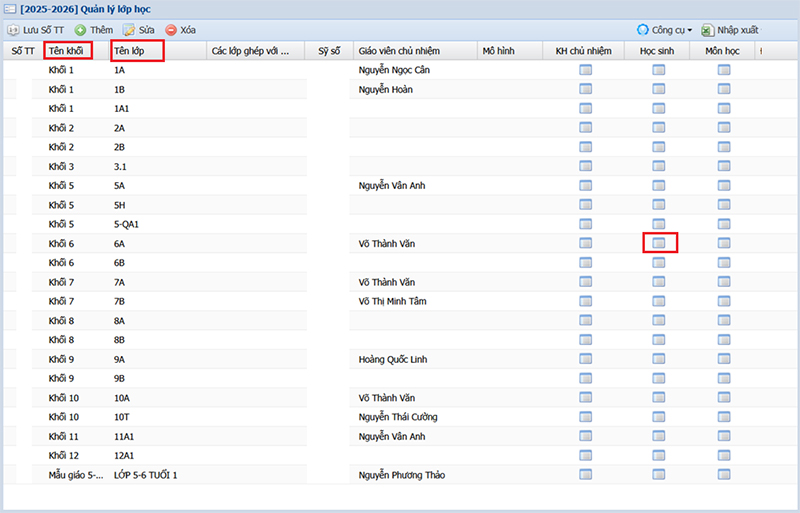
Task: Open KH chủ nhiệm icon for class 8B
Action: (x=586, y=339)
